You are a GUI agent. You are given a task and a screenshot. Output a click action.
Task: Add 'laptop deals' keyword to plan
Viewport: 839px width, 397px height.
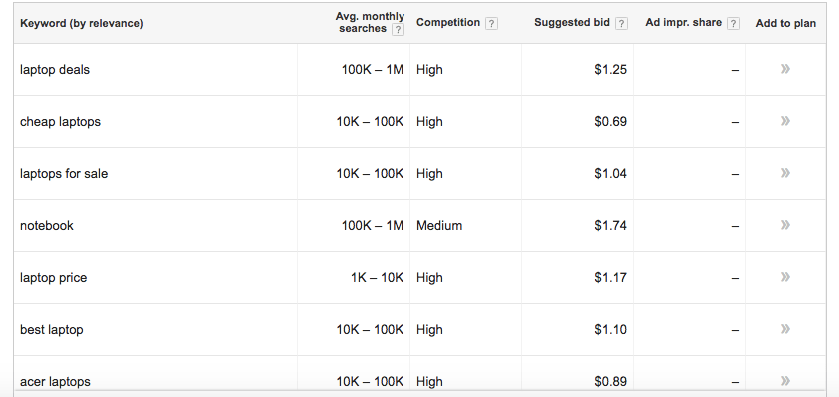[785, 69]
